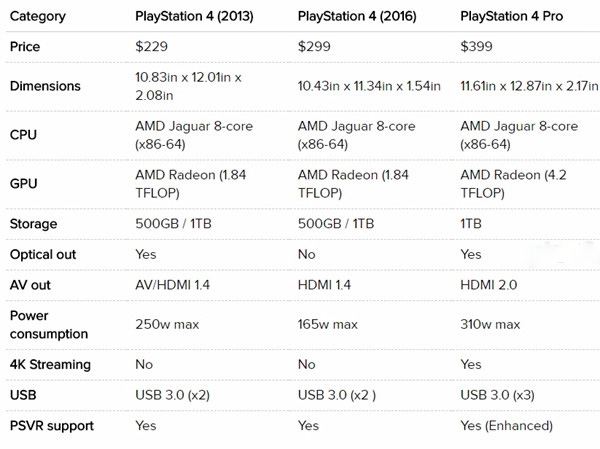Select the GPU row label
The width and height of the screenshot is (600, 449).
tap(25, 184)
